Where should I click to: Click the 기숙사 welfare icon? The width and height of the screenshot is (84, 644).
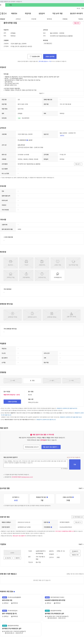point(26,263)
